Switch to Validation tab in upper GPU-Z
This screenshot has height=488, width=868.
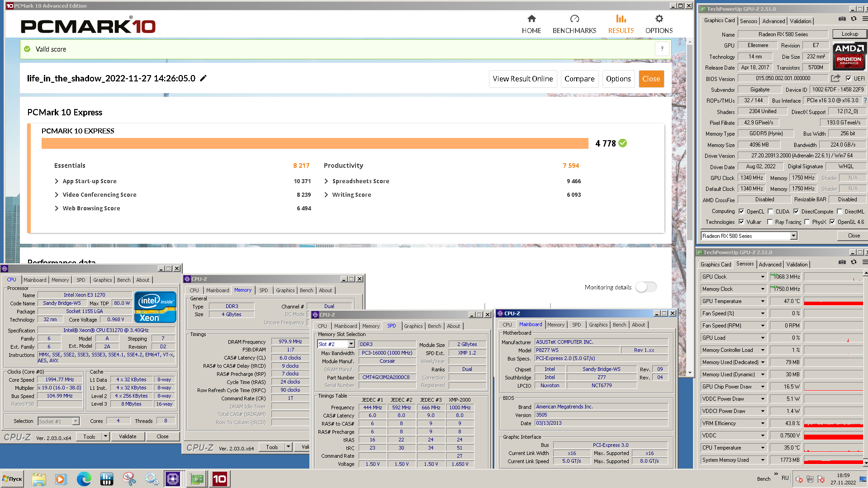tap(801, 21)
